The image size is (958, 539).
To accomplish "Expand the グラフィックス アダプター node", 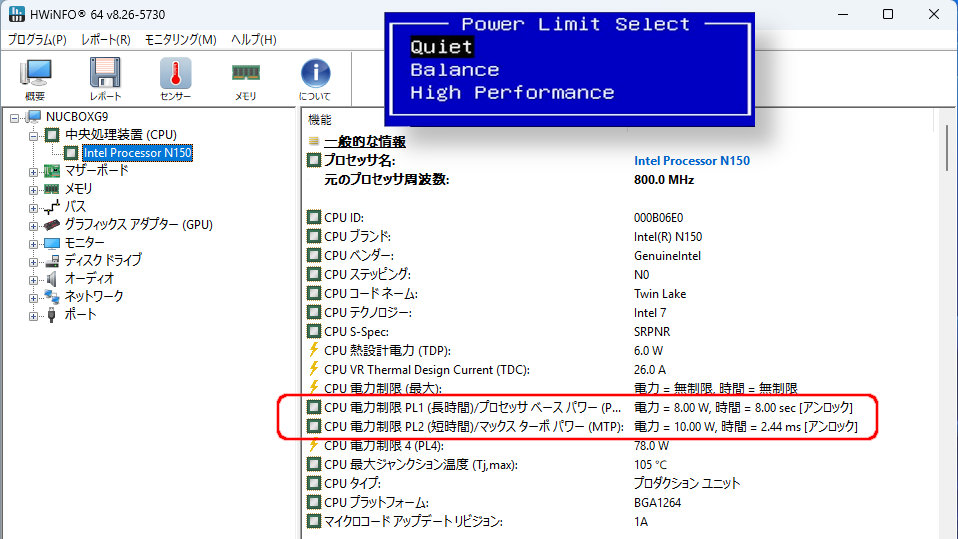I will (34, 226).
